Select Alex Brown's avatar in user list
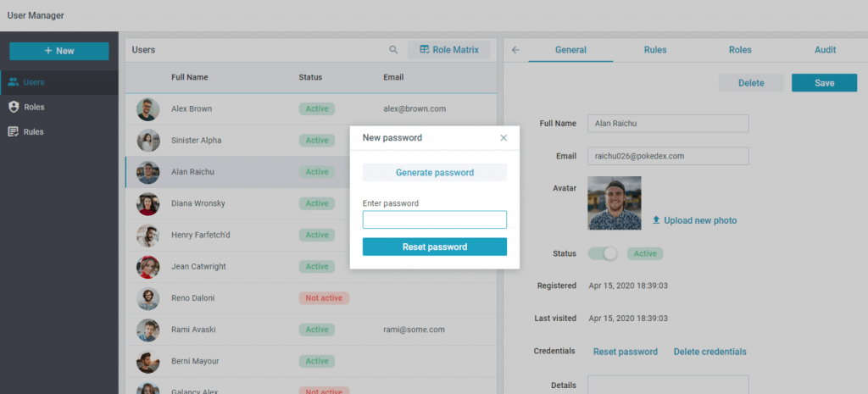868x394 pixels. (x=147, y=109)
